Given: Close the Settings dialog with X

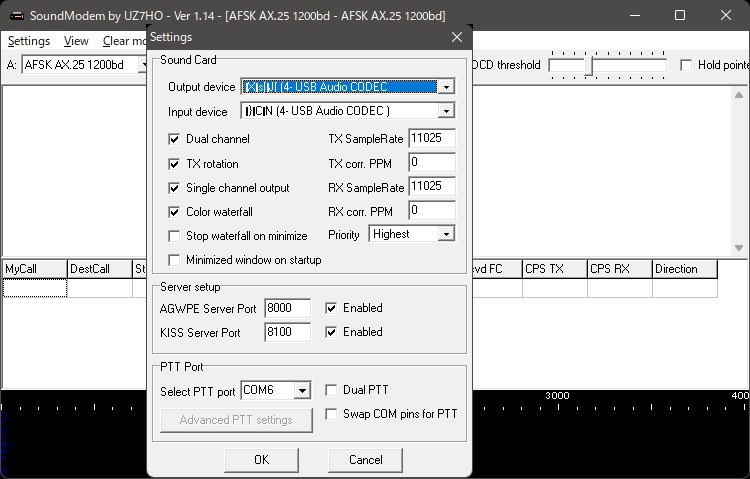Looking at the screenshot, I should [457, 37].
